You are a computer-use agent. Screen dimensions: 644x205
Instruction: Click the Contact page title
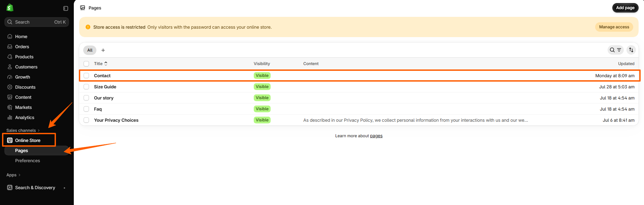pyautogui.click(x=102, y=76)
